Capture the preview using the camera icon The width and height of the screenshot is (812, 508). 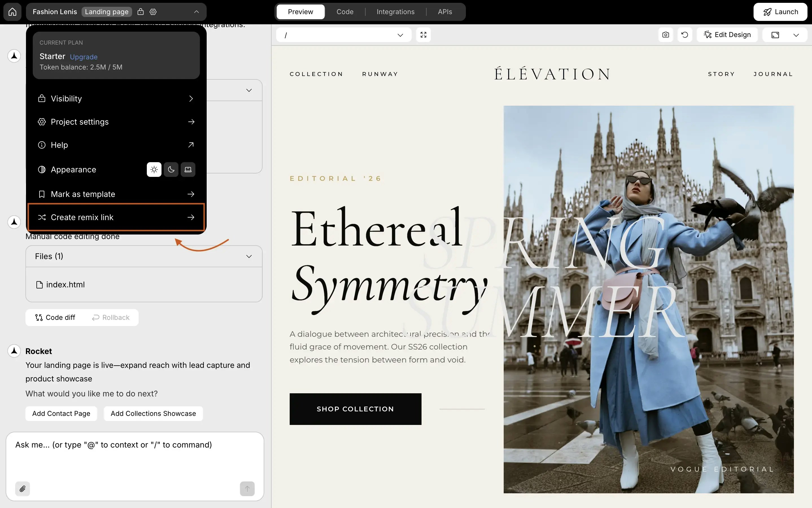(x=665, y=34)
